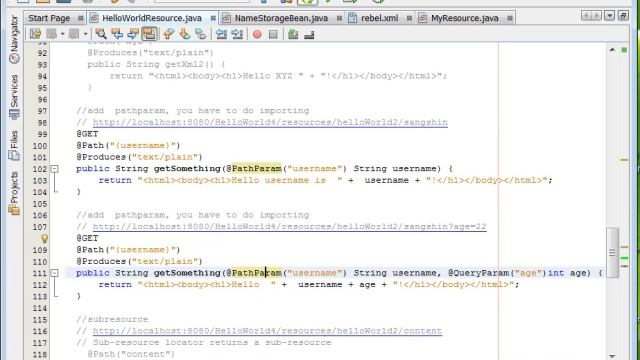Click the Find Selection magnifier icon
640x360 pixels.
click(101, 34)
